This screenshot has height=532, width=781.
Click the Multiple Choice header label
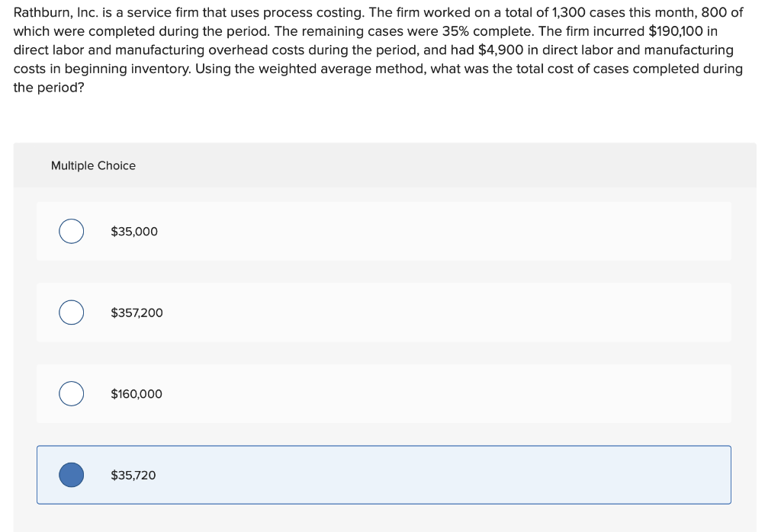click(93, 165)
